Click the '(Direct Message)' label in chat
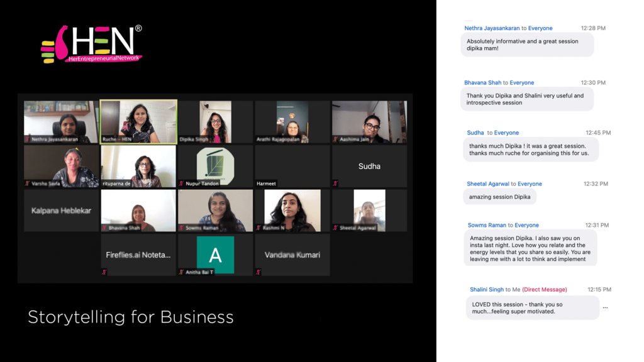 click(x=544, y=289)
